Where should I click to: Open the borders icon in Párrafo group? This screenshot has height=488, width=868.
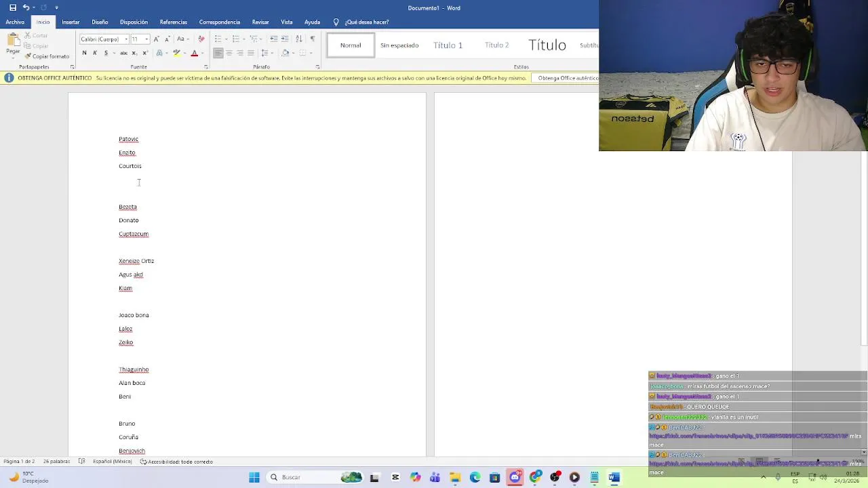click(303, 53)
